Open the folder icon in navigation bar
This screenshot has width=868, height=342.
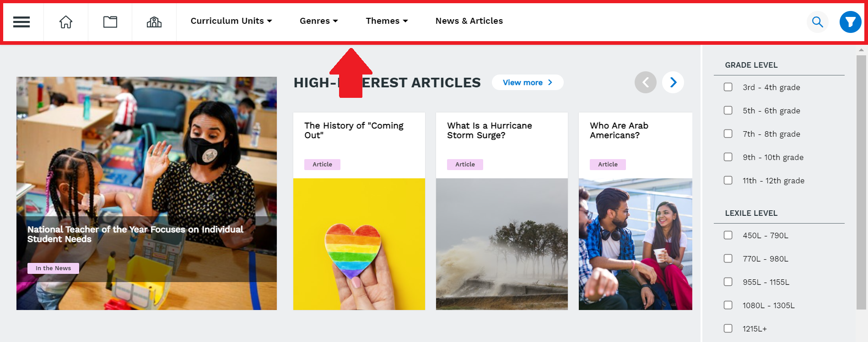(x=110, y=22)
